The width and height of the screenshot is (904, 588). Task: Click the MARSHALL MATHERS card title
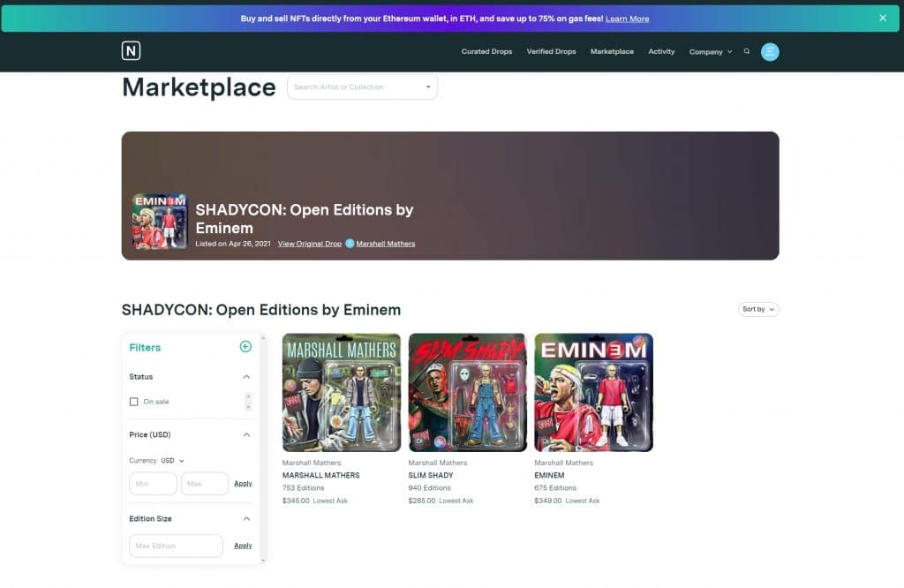pyautogui.click(x=320, y=476)
